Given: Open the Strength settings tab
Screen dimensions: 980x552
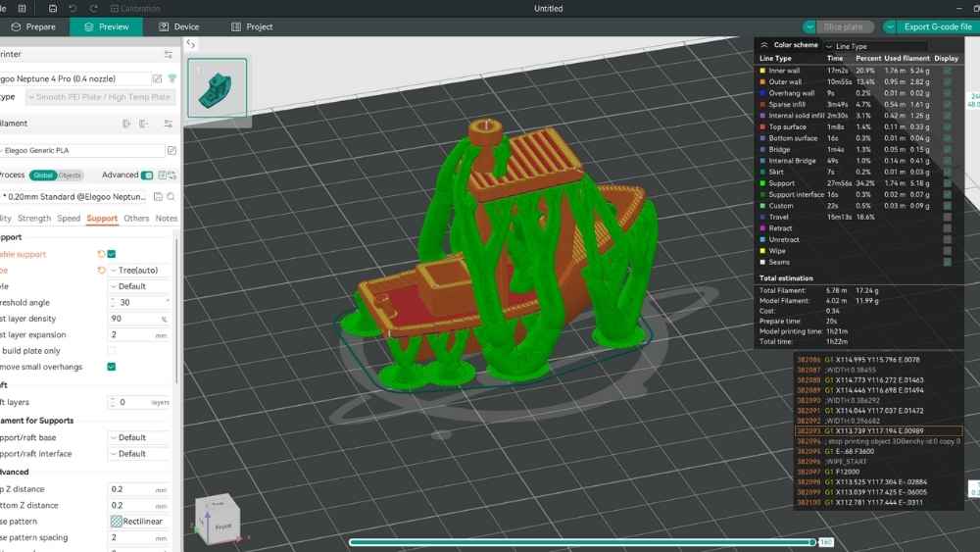Looking at the screenshot, I should (x=34, y=219).
